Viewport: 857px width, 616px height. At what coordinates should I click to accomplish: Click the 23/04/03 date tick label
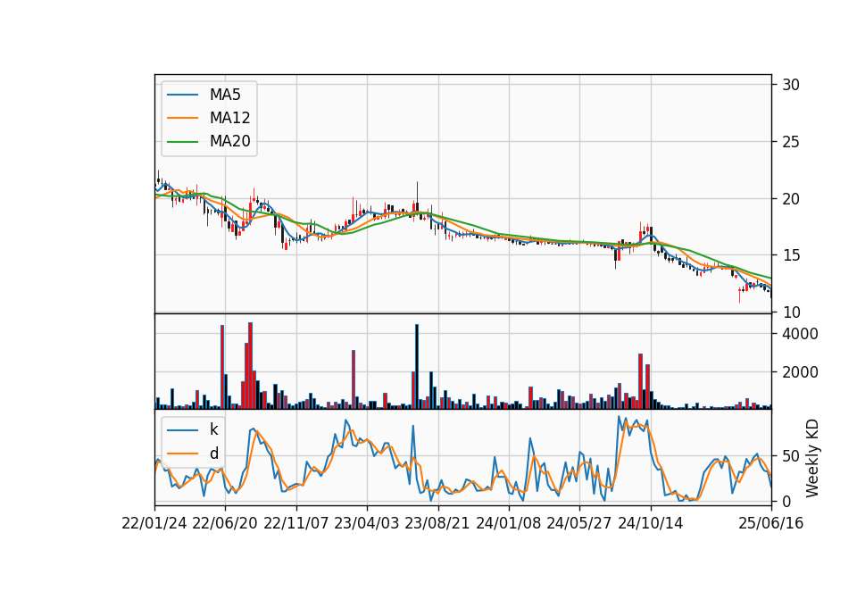tap(367, 523)
